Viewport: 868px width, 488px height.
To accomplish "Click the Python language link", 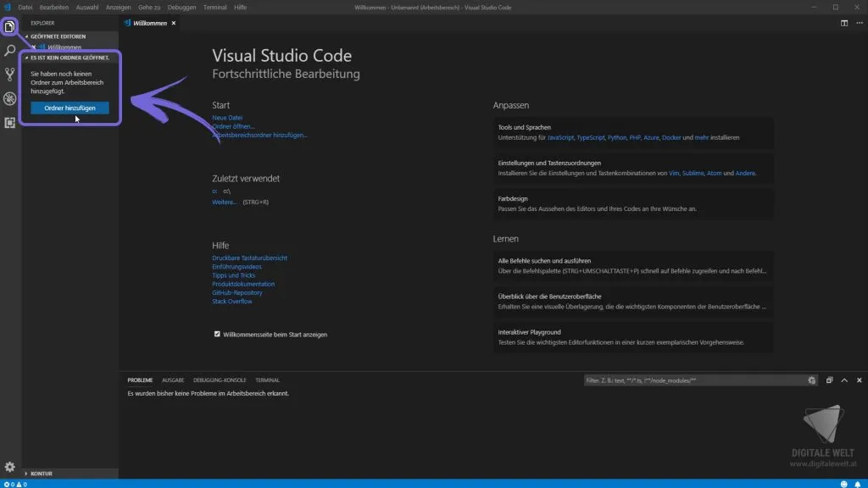I will tap(617, 138).
